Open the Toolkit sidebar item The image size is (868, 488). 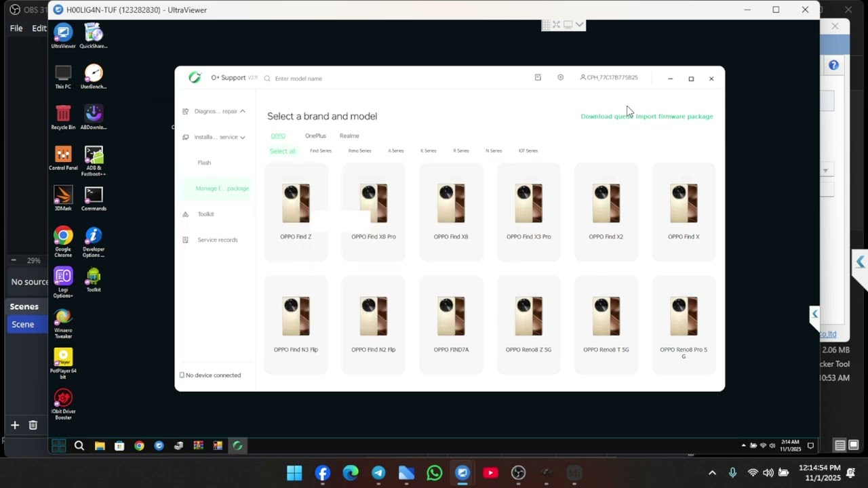[x=205, y=214]
